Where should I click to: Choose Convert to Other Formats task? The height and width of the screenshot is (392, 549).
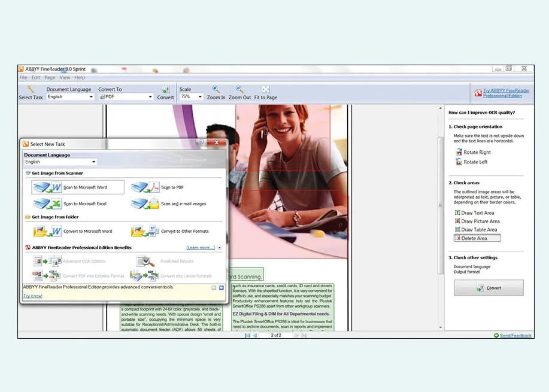tap(170, 231)
